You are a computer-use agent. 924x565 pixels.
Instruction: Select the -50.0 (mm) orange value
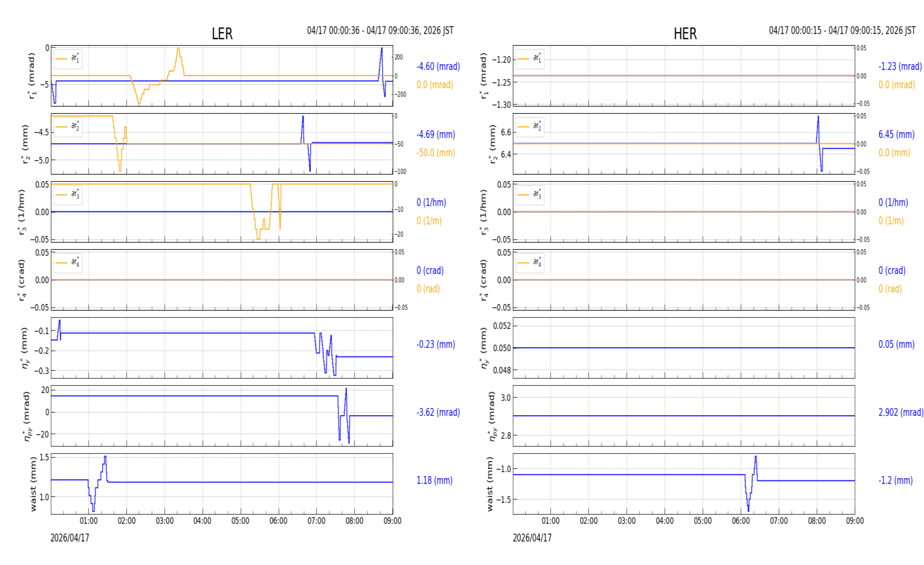coord(435,153)
